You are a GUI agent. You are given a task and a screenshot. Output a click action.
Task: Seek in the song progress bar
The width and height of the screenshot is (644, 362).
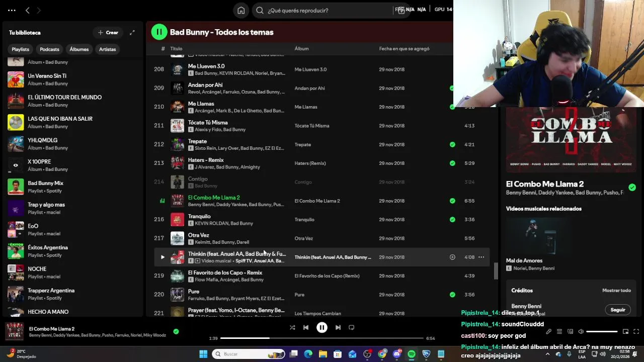click(x=322, y=338)
